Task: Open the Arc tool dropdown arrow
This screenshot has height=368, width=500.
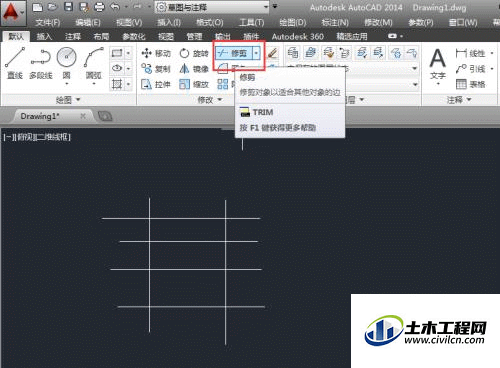Action: coord(94,84)
